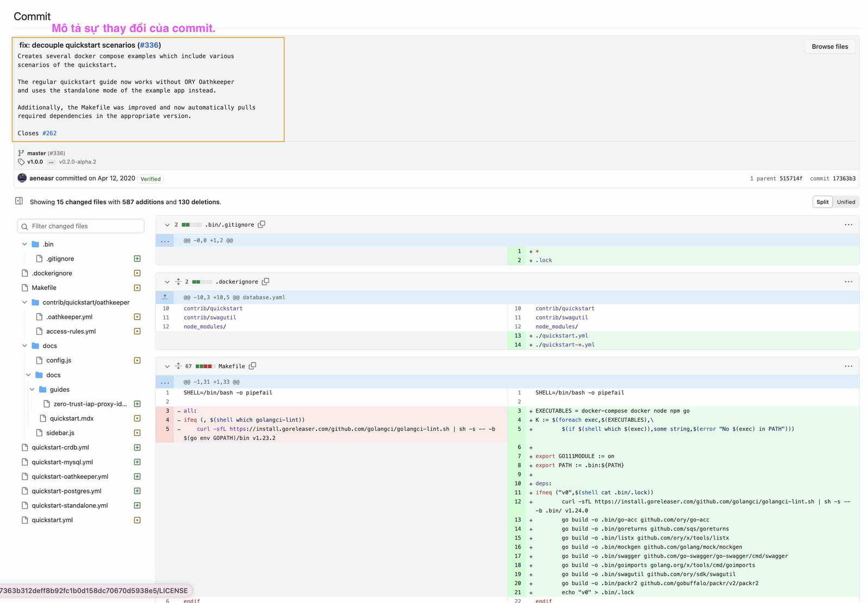Expand hidden lines in Makefile hunk

point(165,382)
